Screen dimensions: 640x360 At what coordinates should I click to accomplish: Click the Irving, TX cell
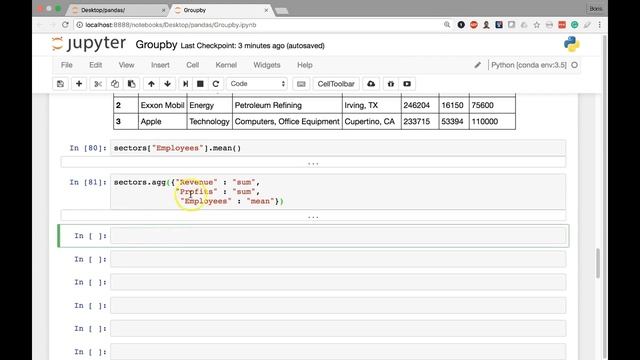[371, 105]
